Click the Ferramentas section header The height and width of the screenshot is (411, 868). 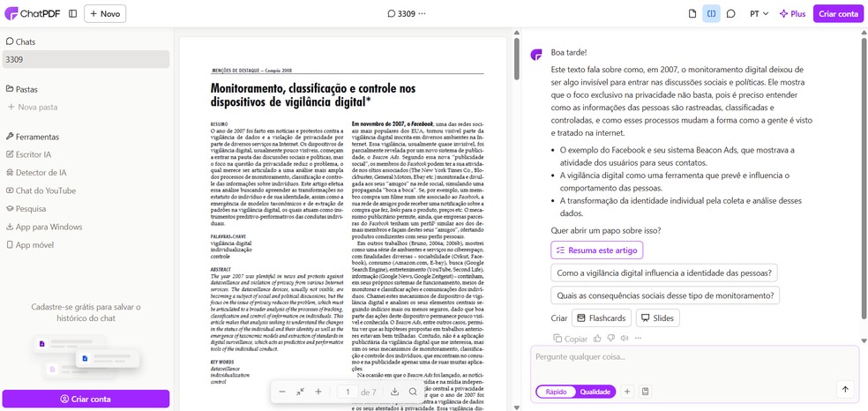tap(32, 137)
